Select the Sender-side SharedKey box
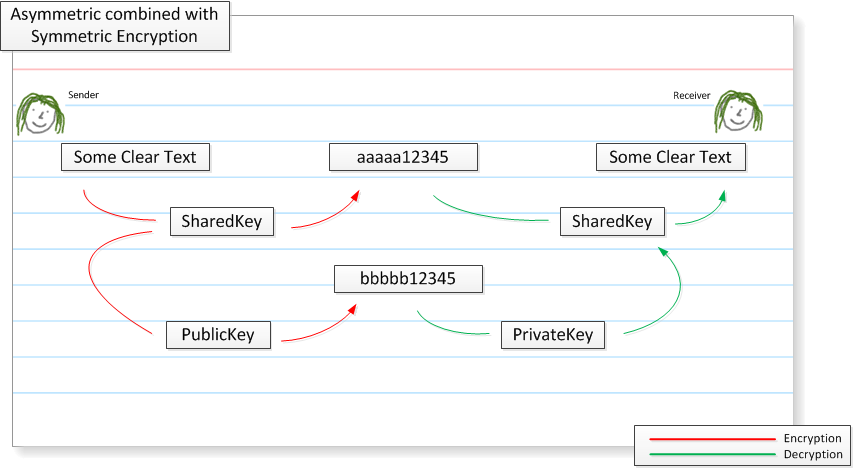 coord(221,221)
